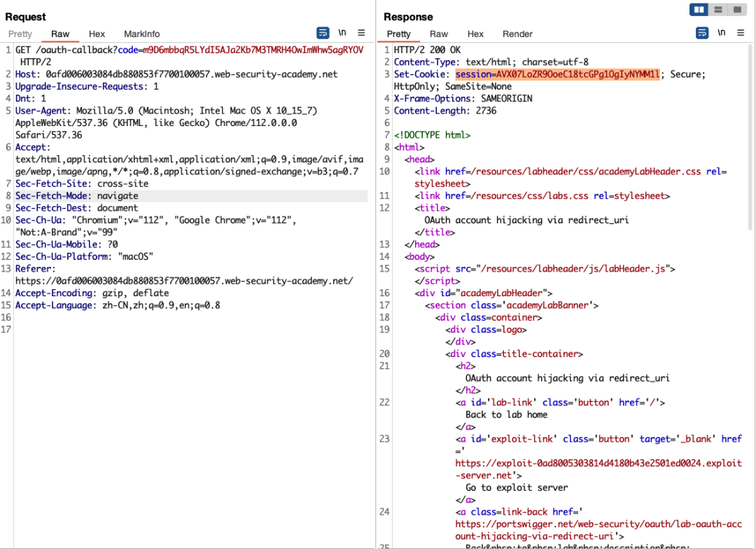Click the Sec-Ch-Ua-Platform "macOS" line

pyautogui.click(x=85, y=257)
